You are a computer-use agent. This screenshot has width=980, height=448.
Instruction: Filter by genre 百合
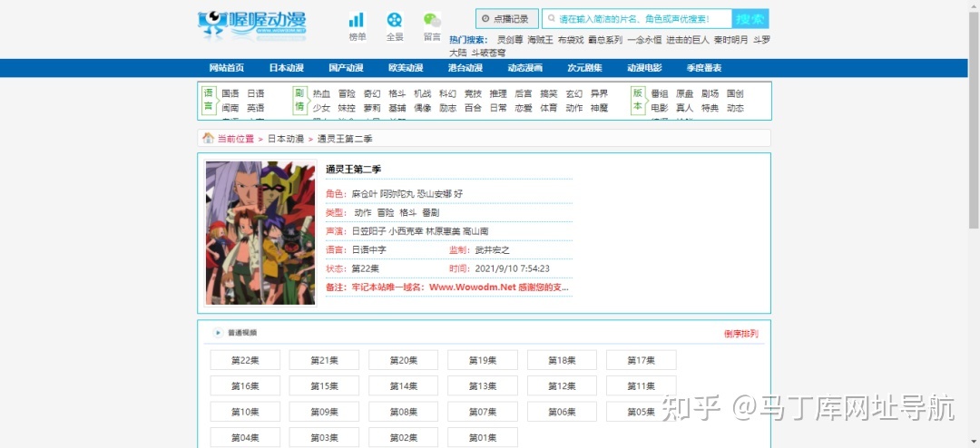pos(473,108)
